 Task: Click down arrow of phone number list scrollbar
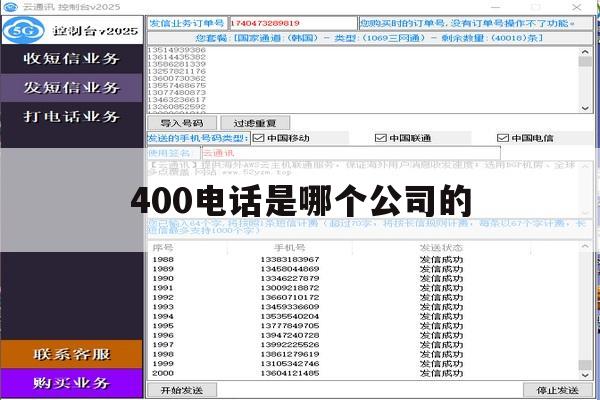tap(585, 108)
